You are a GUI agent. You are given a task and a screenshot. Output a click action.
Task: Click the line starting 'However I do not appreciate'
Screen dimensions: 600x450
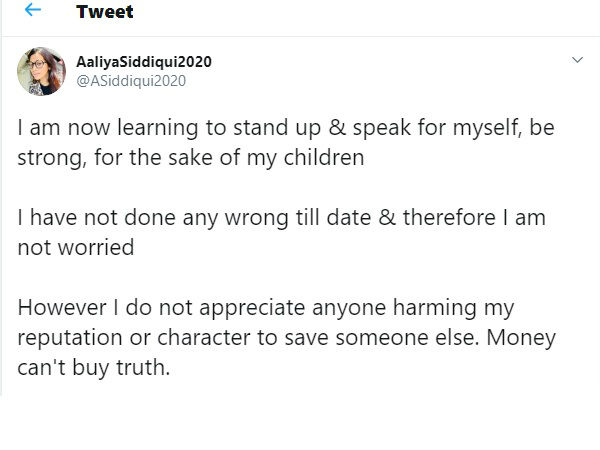[x=266, y=308]
